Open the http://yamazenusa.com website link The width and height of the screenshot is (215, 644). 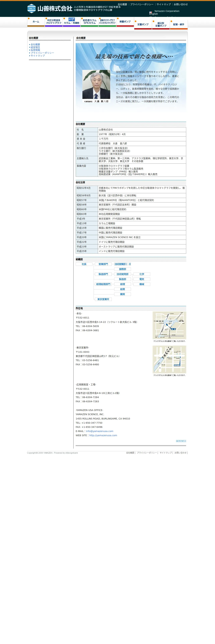click(103, 436)
